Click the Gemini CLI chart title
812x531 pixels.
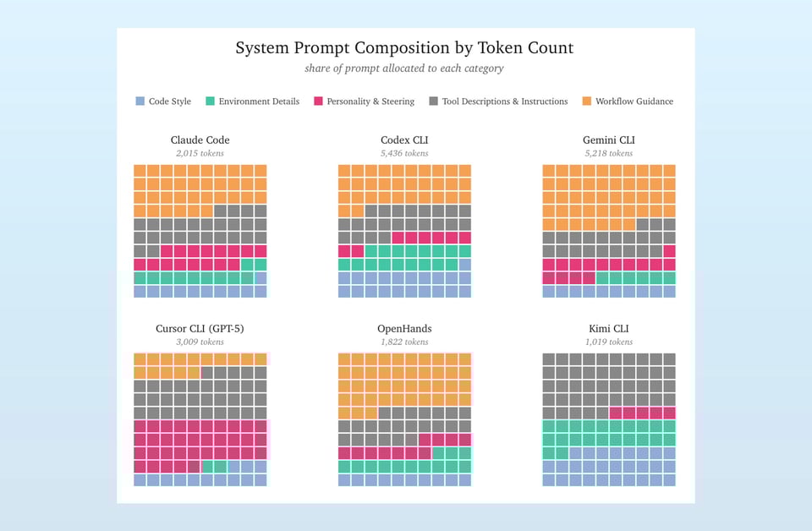[608, 140]
